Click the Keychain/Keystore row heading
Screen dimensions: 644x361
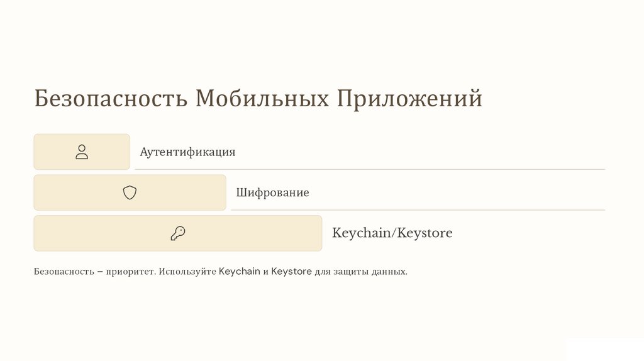[x=392, y=233]
